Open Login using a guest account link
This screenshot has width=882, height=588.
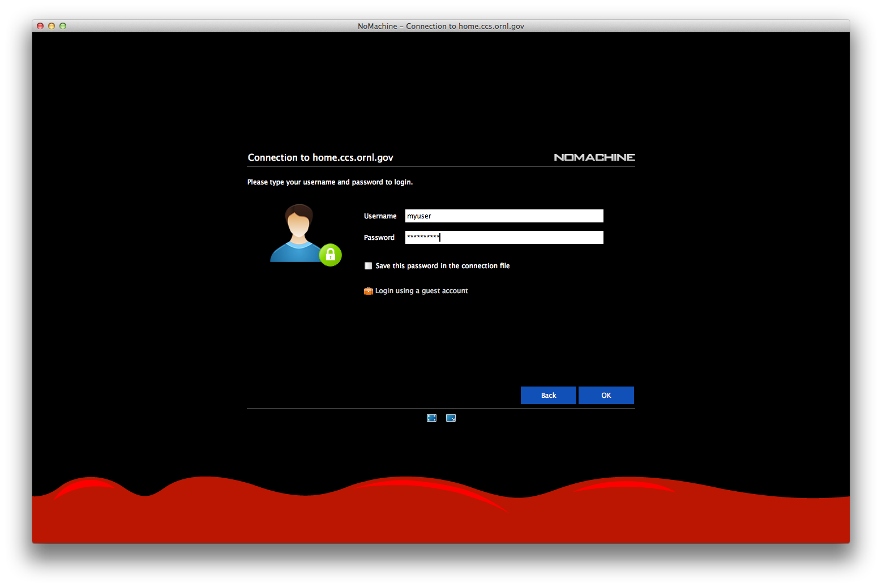(422, 291)
